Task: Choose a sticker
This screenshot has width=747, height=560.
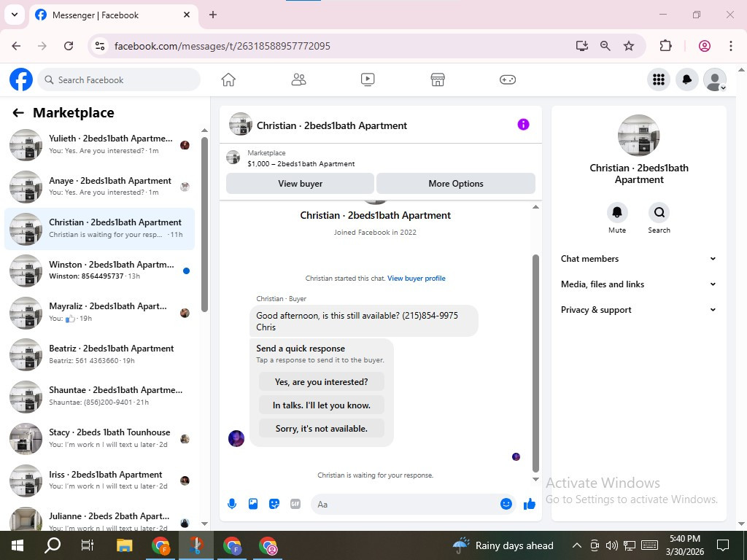Action: [274, 504]
